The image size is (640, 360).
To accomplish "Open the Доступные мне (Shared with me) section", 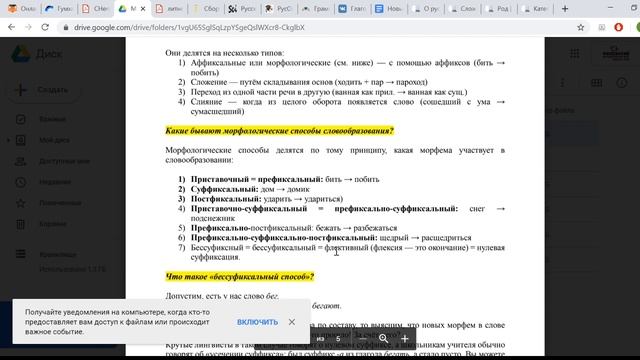I will click(x=64, y=161).
